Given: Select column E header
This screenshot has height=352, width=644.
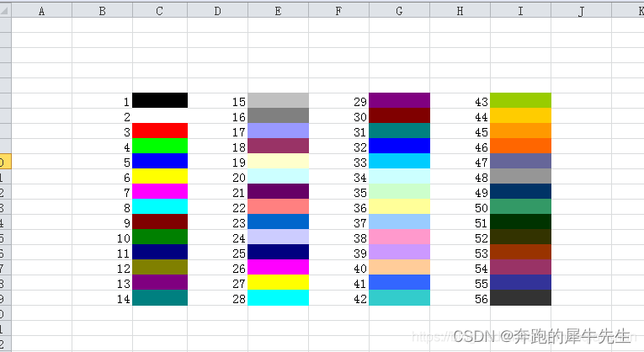Looking at the screenshot, I should (278, 11).
